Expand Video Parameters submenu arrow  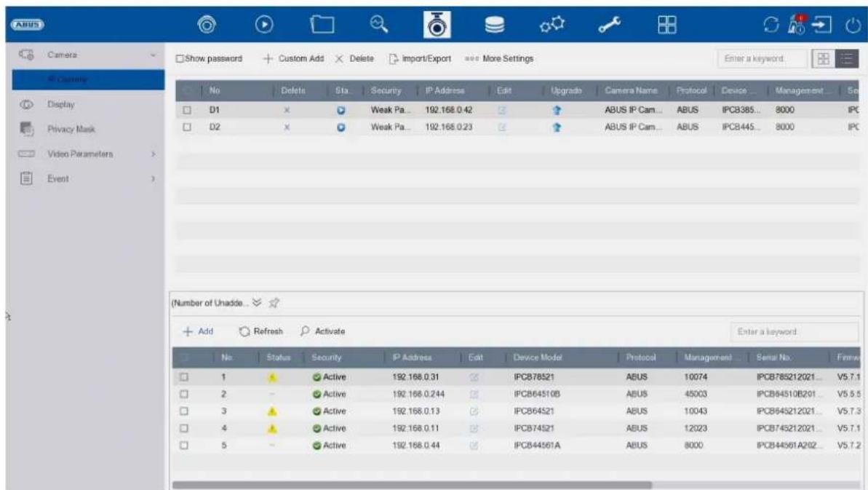click(154, 154)
